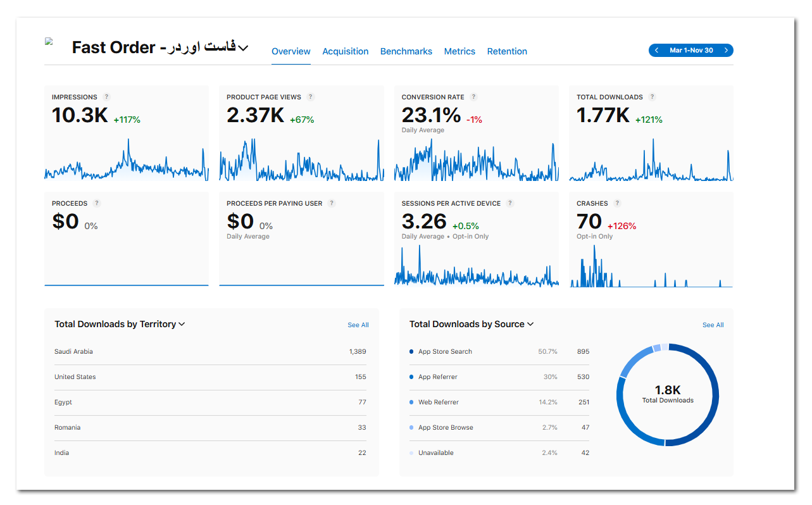812x505 pixels.
Task: Click the Web Referrer legend color dot
Action: [x=411, y=402]
